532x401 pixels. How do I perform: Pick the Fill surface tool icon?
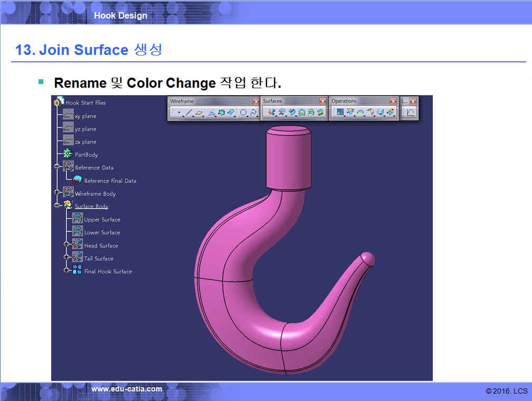pyautogui.click(x=301, y=113)
